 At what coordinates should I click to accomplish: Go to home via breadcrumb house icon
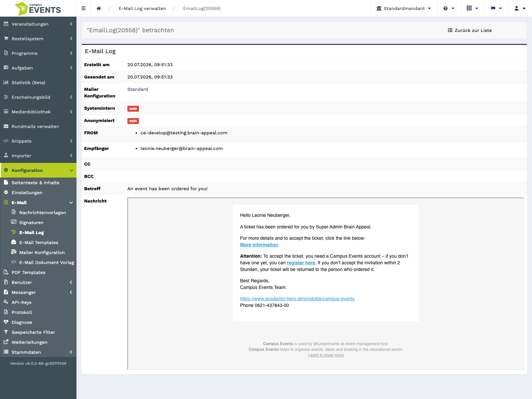(x=99, y=8)
